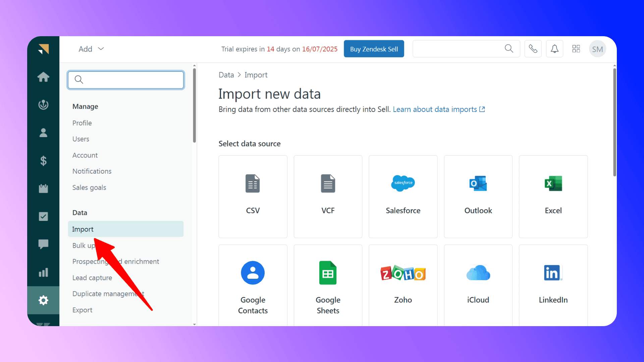Open Users settings
This screenshot has width=644, height=362.
coord(81,139)
